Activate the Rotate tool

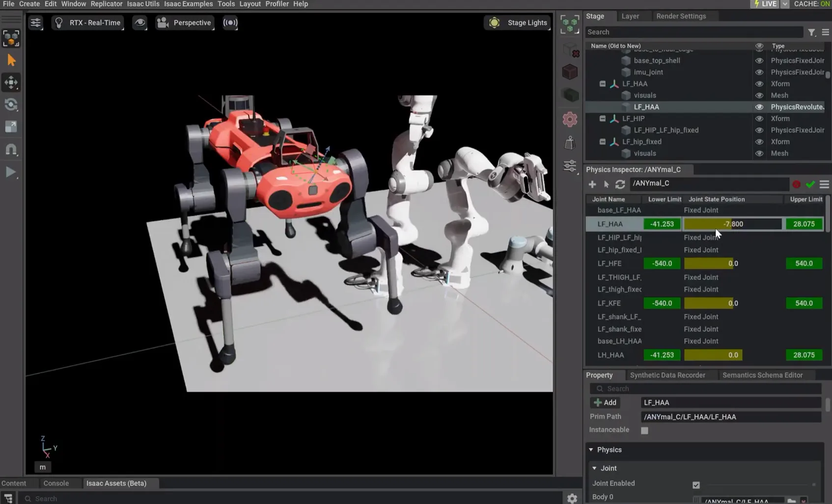click(x=11, y=105)
